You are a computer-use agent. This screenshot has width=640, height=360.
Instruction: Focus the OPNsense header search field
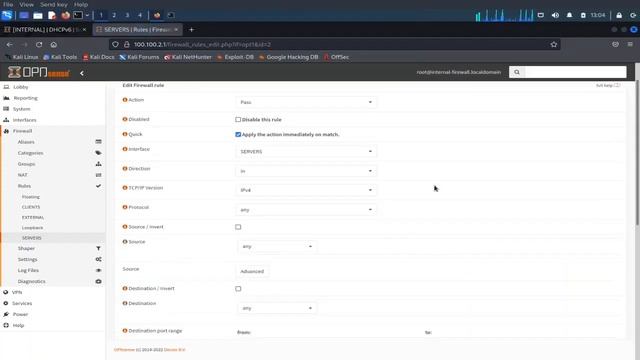575,72
